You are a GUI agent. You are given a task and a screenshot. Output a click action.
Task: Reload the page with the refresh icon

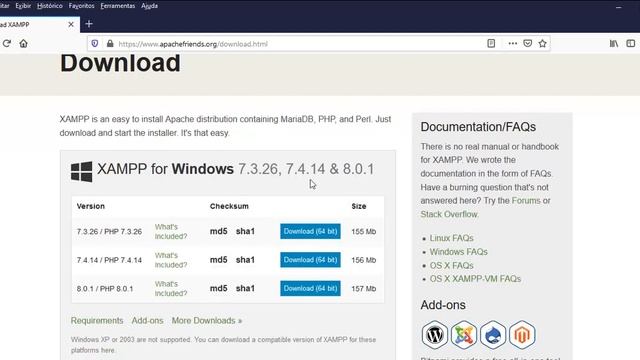(7, 43)
